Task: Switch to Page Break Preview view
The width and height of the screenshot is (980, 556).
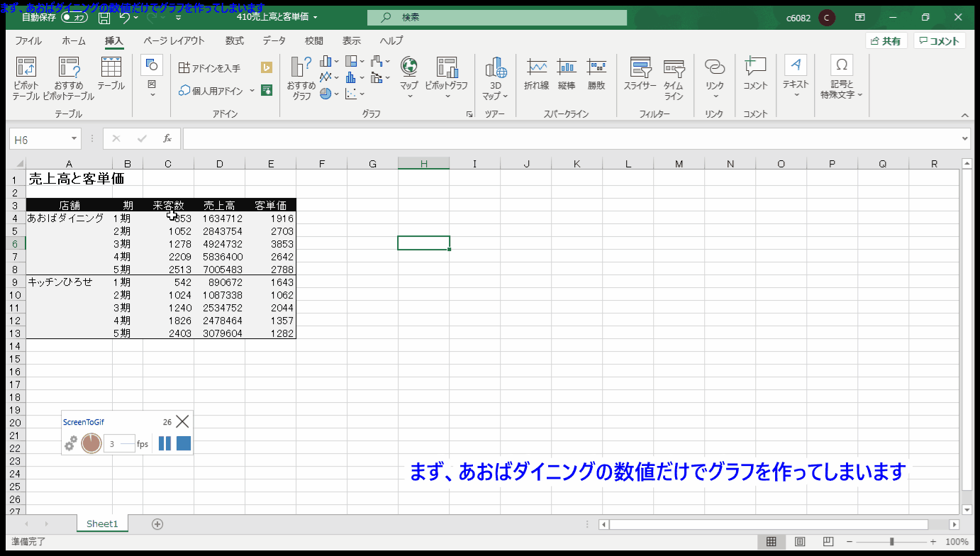Action: pos(827,542)
